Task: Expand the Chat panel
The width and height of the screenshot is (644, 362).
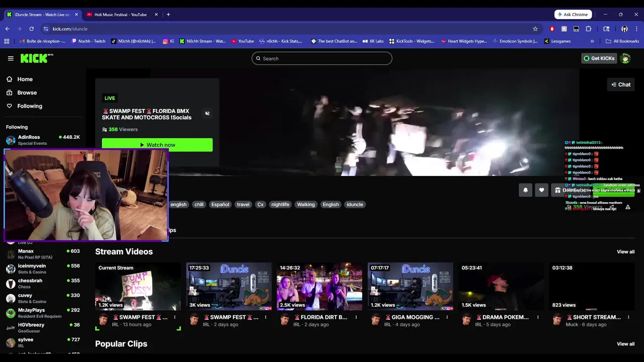Action: pyautogui.click(x=621, y=84)
